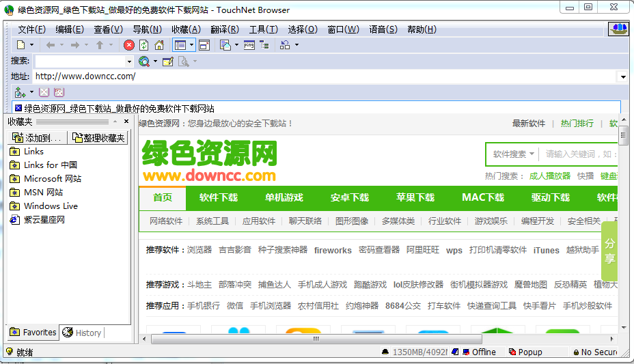
Task: Click the up-level arrow icon
Action: tap(100, 45)
